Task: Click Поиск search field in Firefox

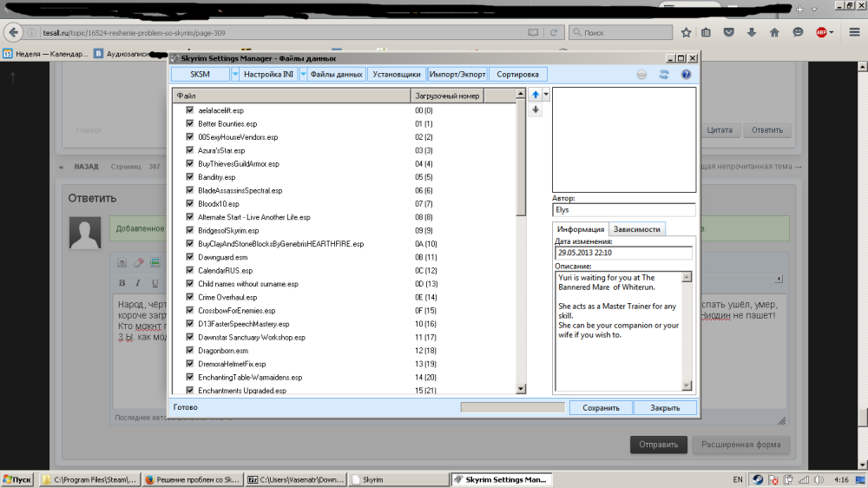Action: pyautogui.click(x=621, y=33)
